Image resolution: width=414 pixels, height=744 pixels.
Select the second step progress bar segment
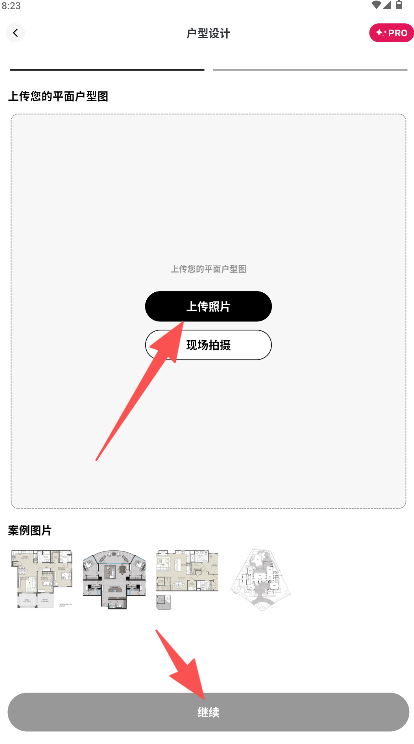pyautogui.click(x=310, y=70)
